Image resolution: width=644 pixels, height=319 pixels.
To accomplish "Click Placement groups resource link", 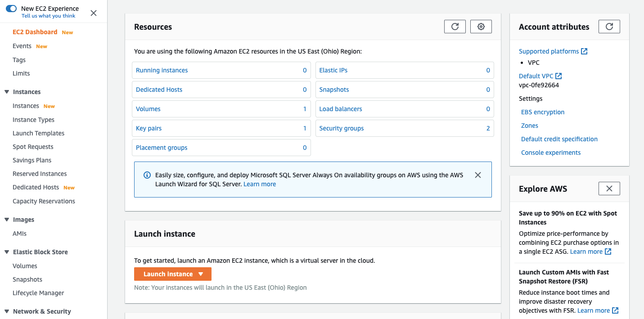I will tap(162, 148).
